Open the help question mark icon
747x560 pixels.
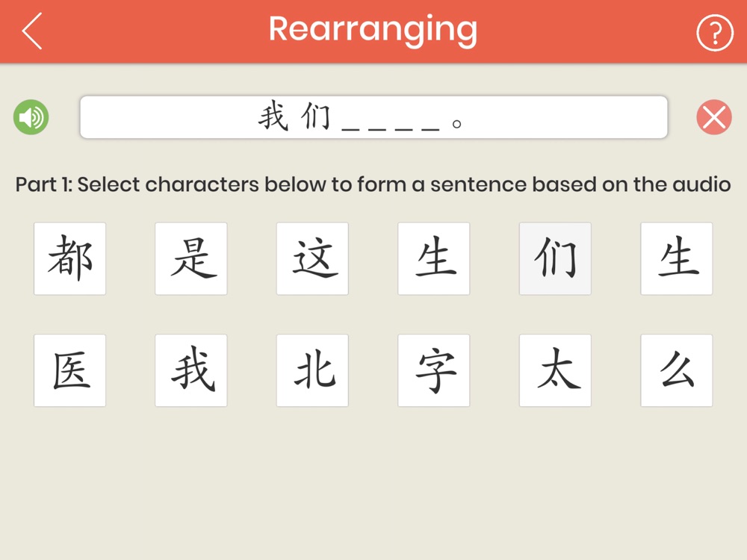[x=714, y=32]
